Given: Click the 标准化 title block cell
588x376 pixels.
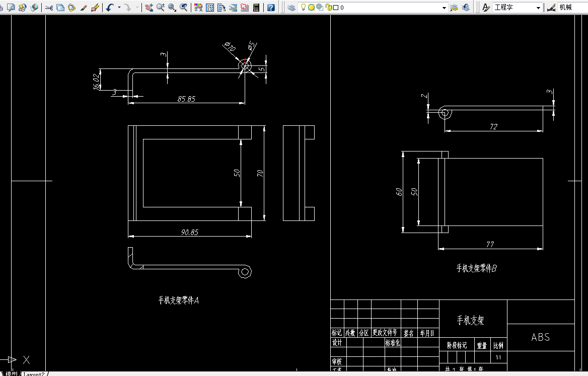Looking at the screenshot, I should click(x=393, y=342).
